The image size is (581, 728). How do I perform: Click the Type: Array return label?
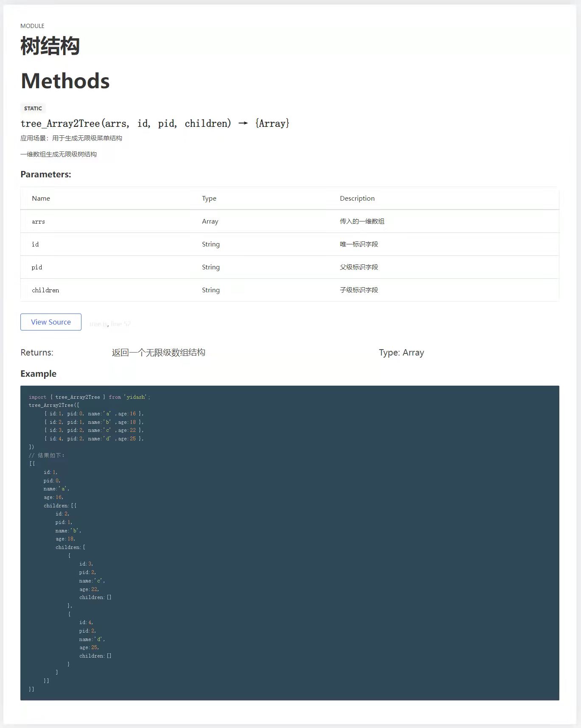point(401,353)
